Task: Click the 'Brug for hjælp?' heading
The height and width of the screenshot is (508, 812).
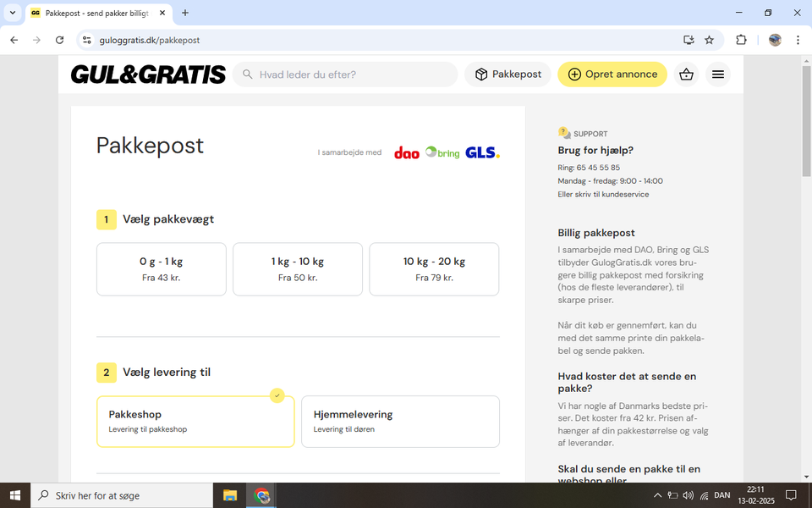Action: point(595,151)
